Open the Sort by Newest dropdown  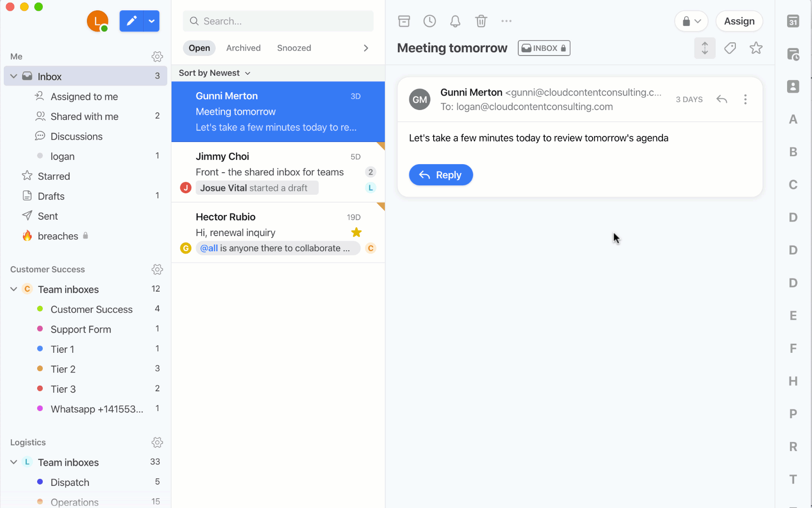click(x=214, y=73)
